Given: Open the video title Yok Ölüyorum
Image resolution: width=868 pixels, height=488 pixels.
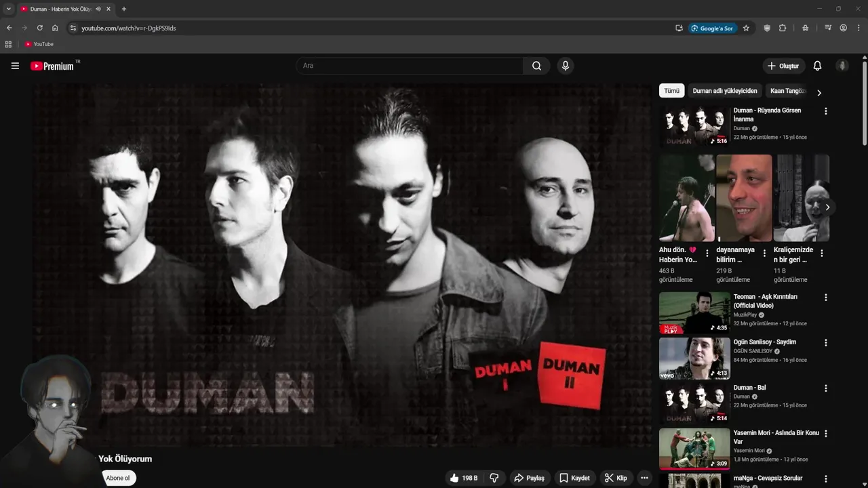Looking at the screenshot, I should pyautogui.click(x=125, y=459).
